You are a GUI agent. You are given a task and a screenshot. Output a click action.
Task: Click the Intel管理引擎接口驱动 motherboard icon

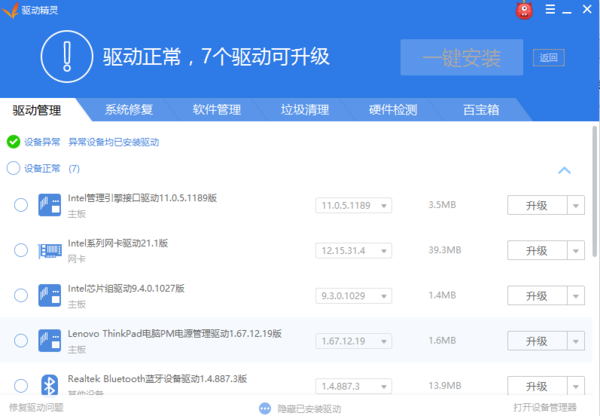pyautogui.click(x=49, y=205)
